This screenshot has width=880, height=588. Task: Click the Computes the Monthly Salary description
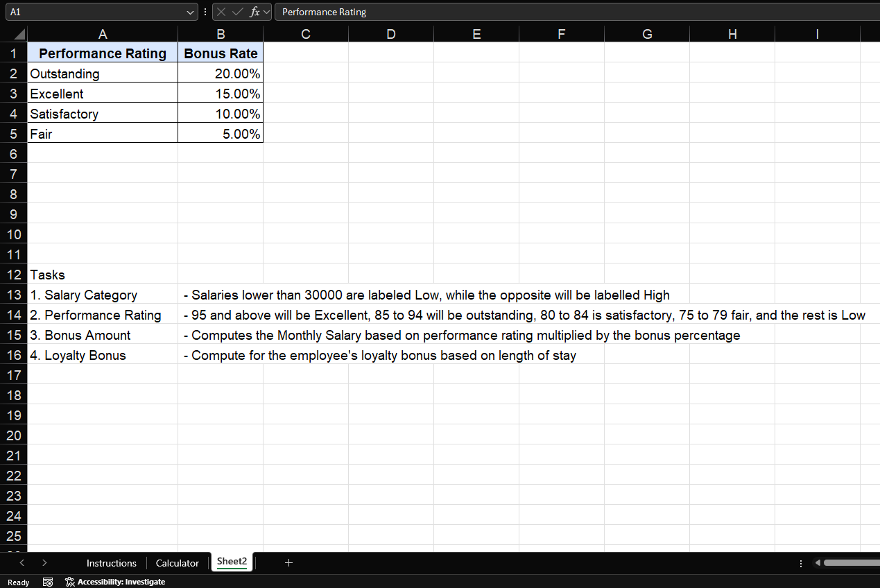pyautogui.click(x=462, y=335)
